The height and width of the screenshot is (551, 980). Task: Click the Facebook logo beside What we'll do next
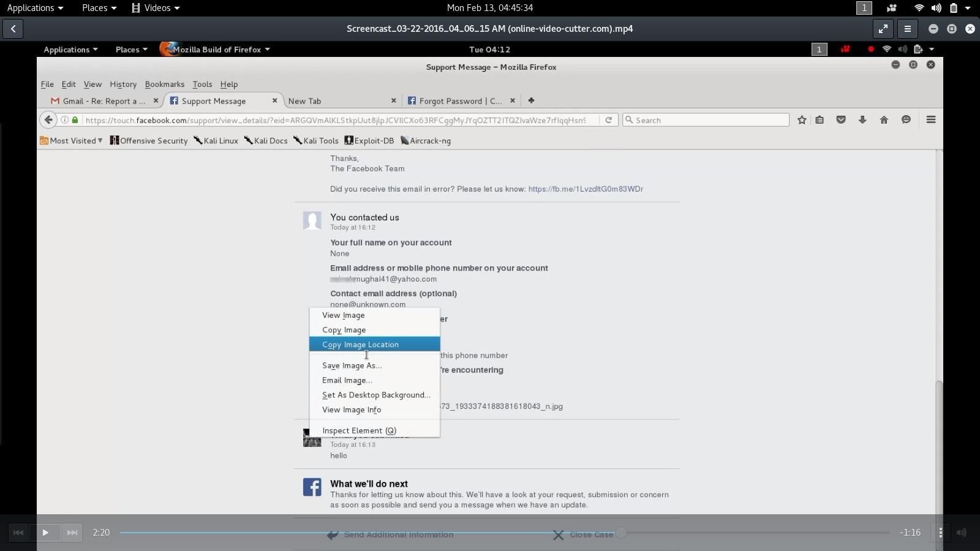[x=312, y=487]
